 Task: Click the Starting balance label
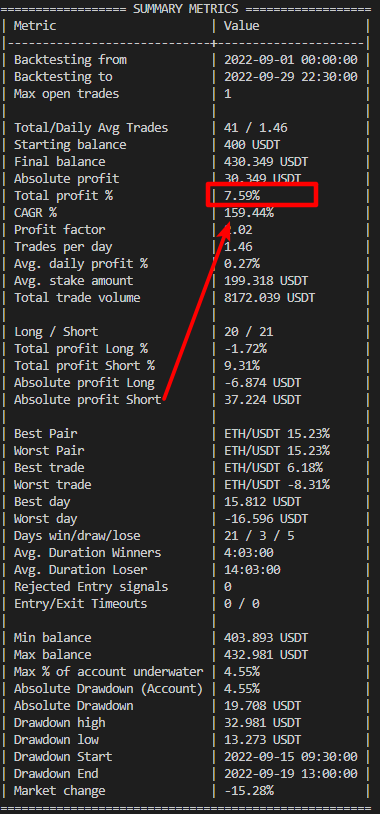click(x=70, y=145)
